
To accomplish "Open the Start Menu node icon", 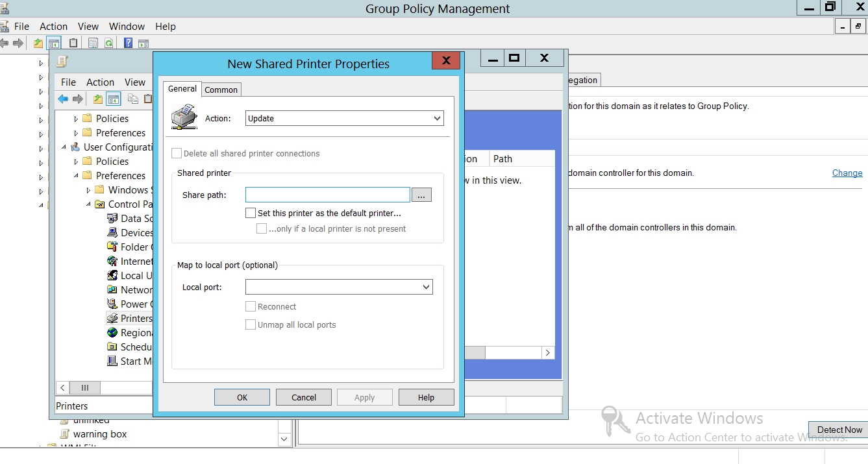I will (x=112, y=361).
